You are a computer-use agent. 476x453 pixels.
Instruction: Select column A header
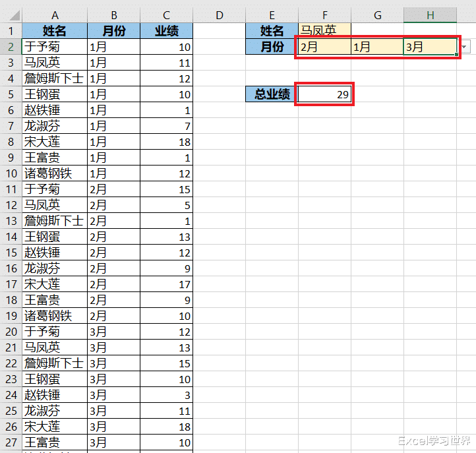click(x=55, y=15)
